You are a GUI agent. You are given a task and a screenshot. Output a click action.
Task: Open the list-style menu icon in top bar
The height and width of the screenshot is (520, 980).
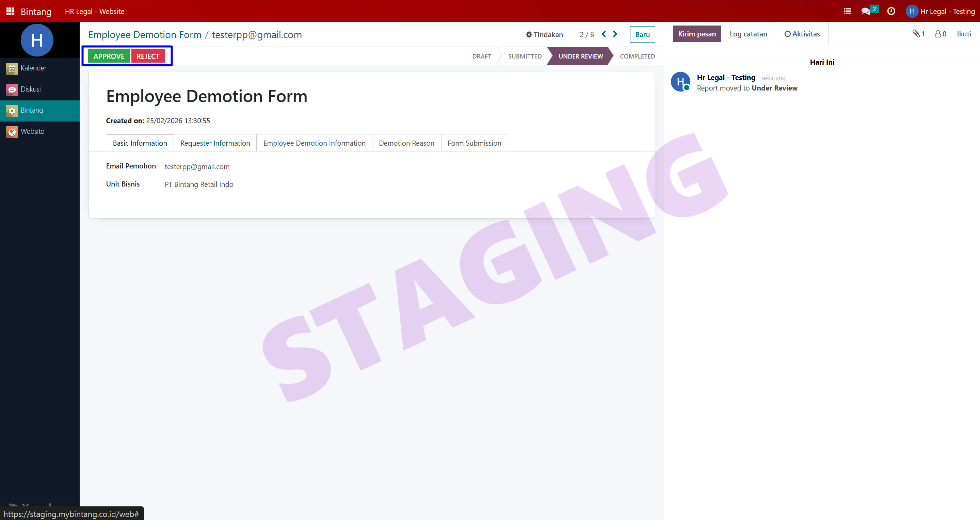847,11
